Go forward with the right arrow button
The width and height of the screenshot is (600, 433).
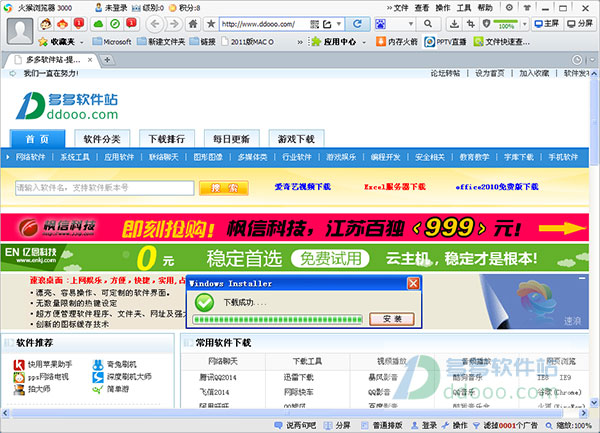(x=174, y=24)
